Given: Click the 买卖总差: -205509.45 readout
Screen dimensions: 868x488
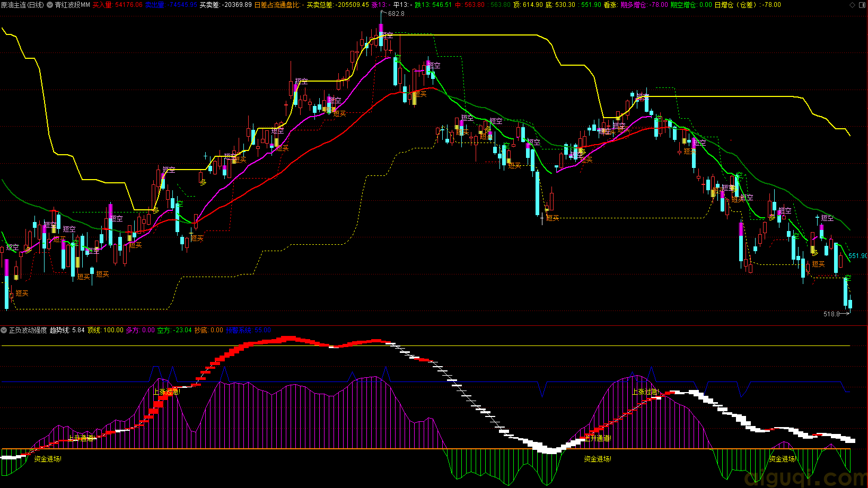Looking at the screenshot, I should pyautogui.click(x=338, y=5).
